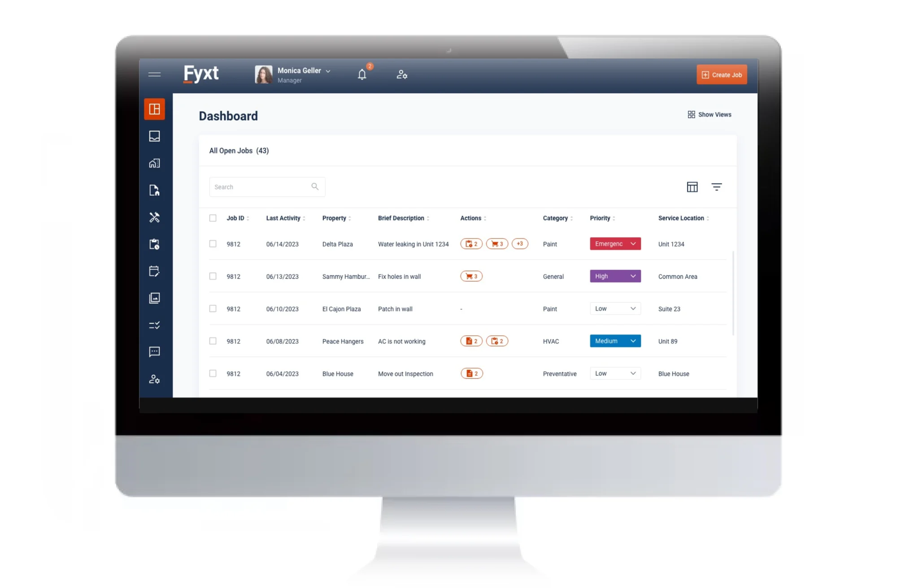
Task: Expand the Medium priority dropdown for AC job
Action: pyautogui.click(x=632, y=341)
